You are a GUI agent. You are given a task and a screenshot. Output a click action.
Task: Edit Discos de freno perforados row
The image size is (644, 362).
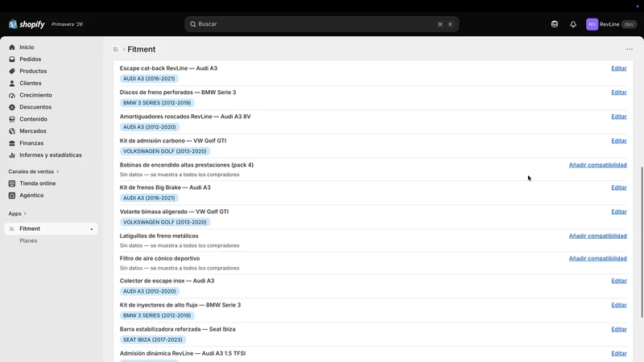(619, 93)
